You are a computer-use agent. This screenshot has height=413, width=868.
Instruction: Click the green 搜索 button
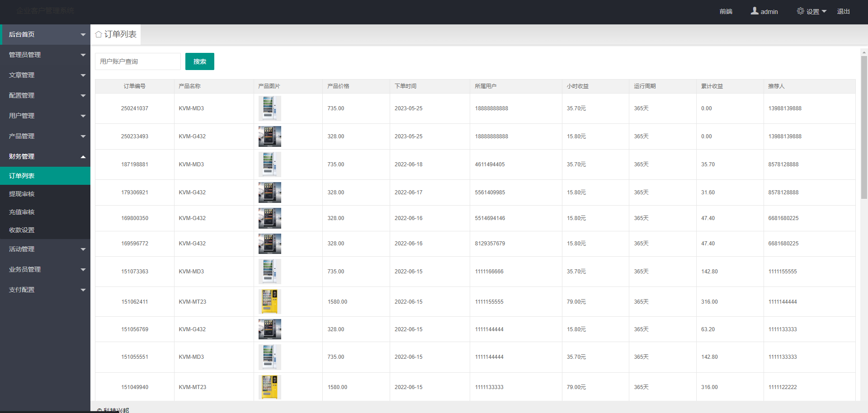click(200, 61)
